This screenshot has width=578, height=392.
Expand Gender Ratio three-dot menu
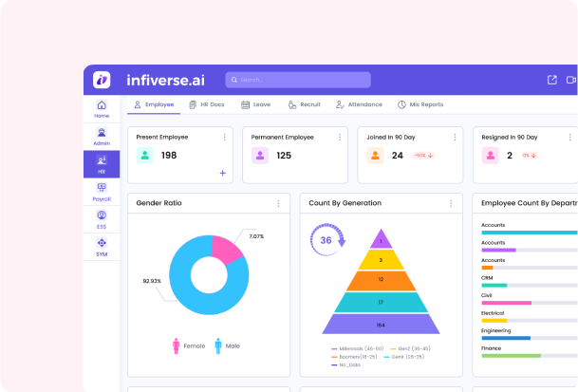coord(278,203)
